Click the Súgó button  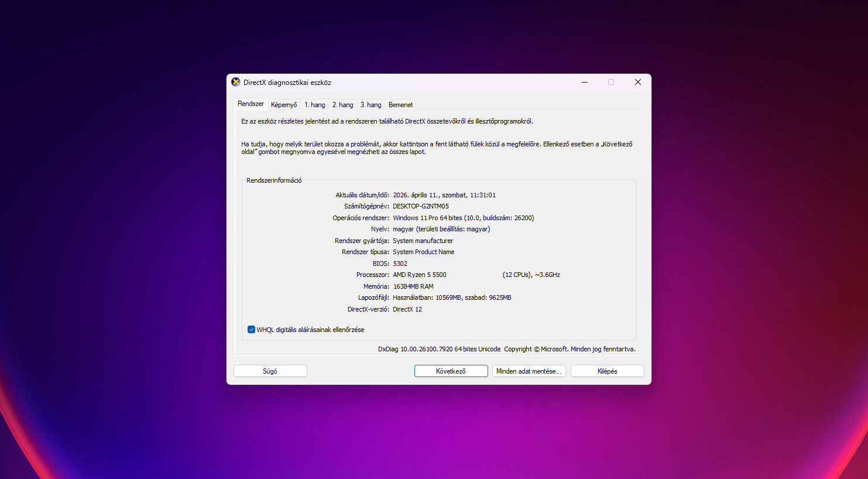coord(270,371)
